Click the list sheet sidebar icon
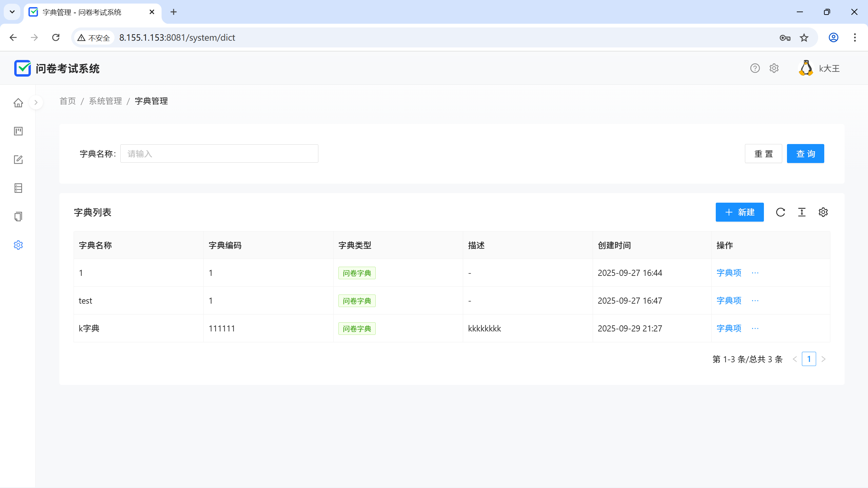The image size is (868, 488). 18,188
